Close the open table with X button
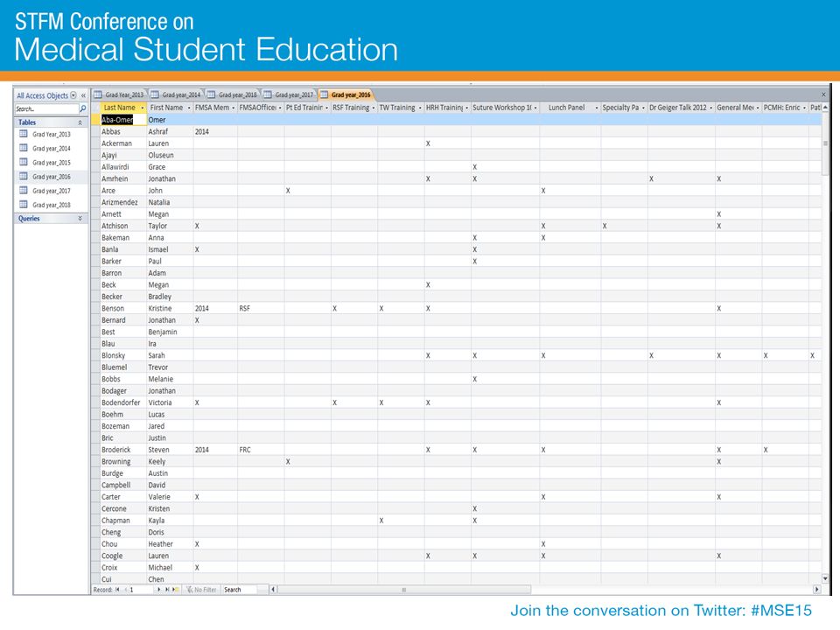 [823, 94]
